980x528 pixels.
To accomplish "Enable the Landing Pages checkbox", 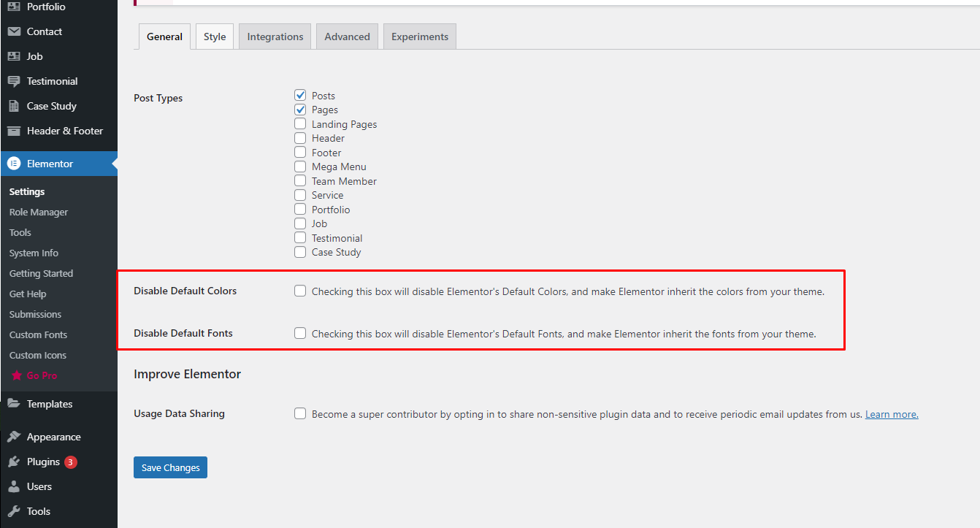I will pos(300,124).
